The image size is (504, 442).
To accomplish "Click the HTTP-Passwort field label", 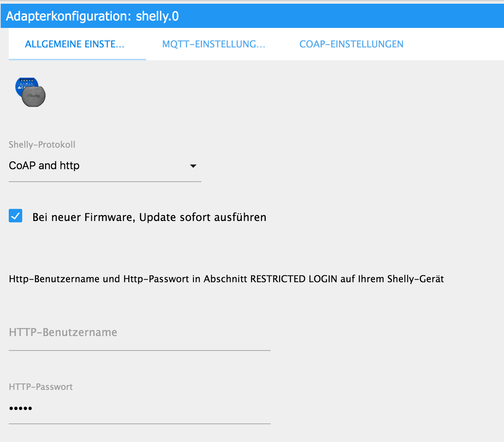I will click(x=41, y=387).
